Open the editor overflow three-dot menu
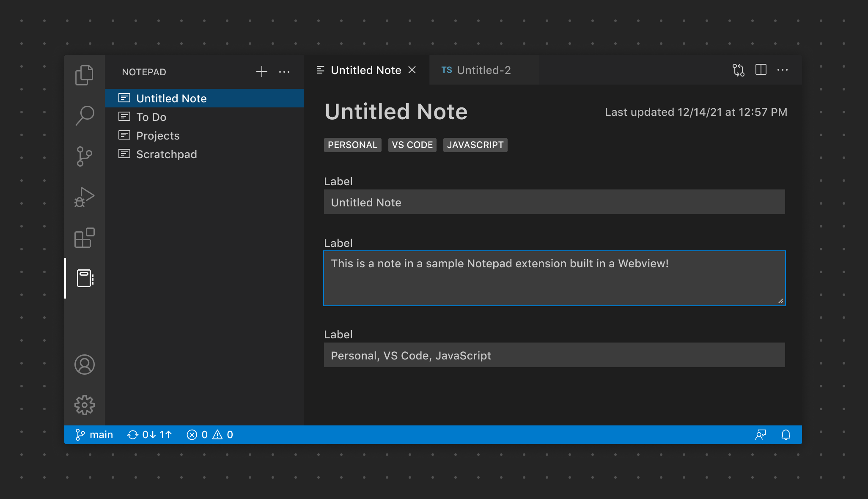This screenshot has width=868, height=499. click(783, 70)
